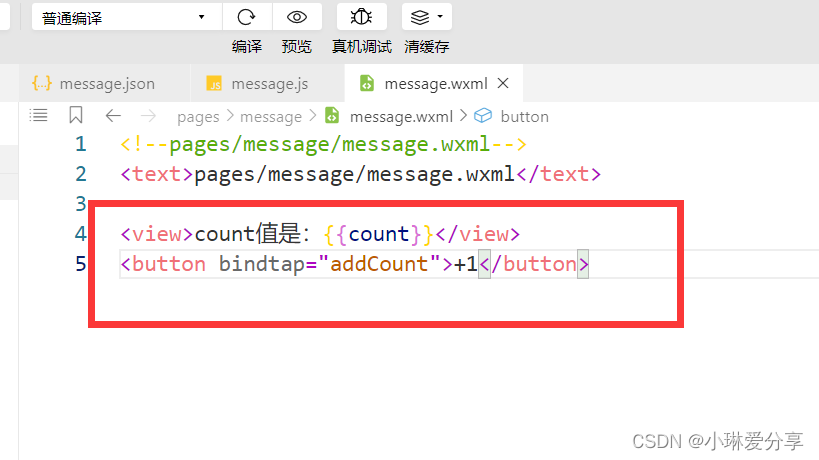
Task: Go forward with the right arrow
Action: pos(148,116)
